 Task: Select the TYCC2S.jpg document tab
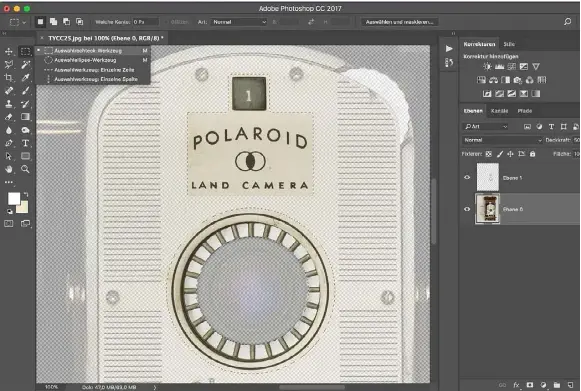[106, 38]
